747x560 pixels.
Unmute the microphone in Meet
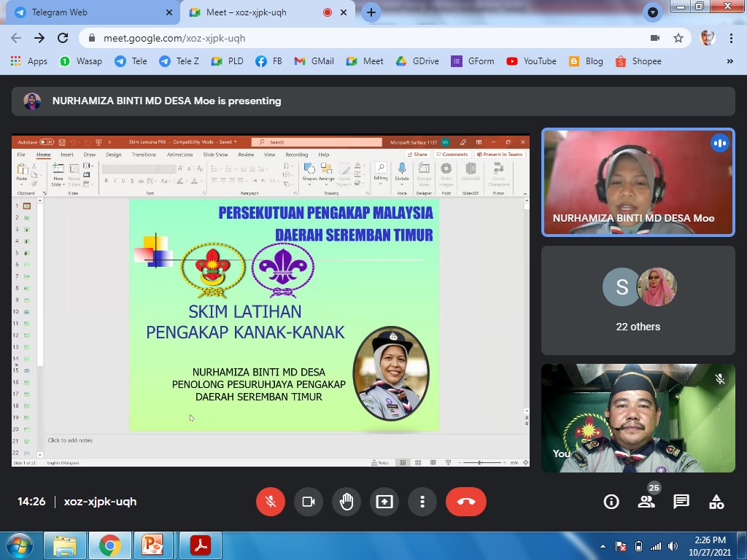click(x=271, y=502)
